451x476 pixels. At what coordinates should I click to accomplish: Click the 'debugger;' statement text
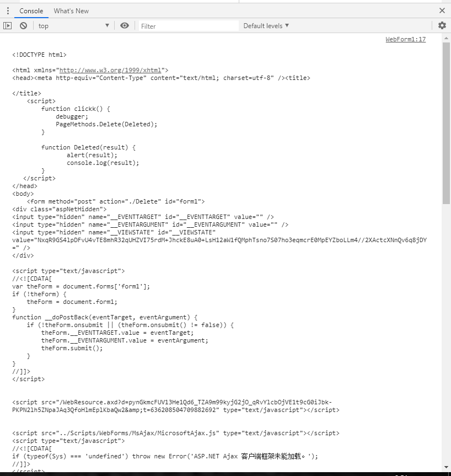pos(72,116)
